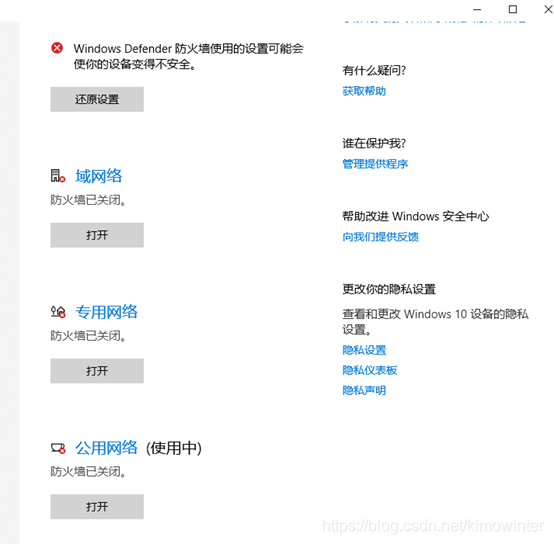Select the text 有什么疑问?
The height and width of the screenshot is (544, 554).
pos(374,71)
